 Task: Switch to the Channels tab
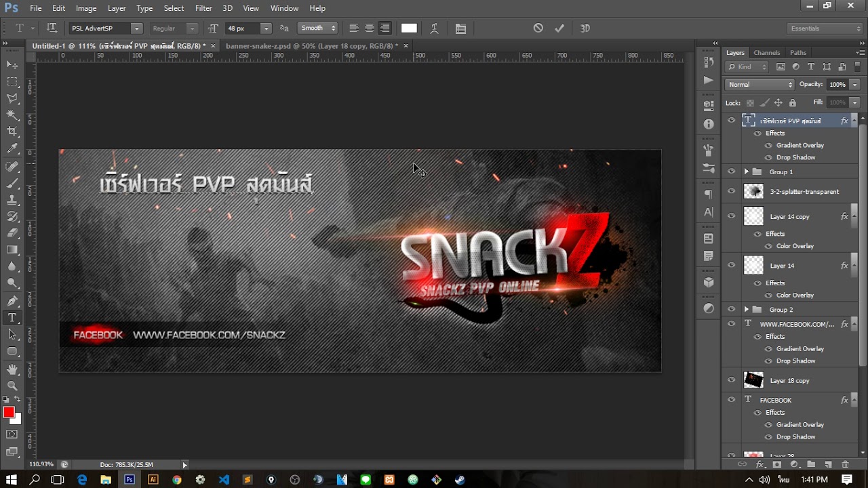(x=766, y=53)
